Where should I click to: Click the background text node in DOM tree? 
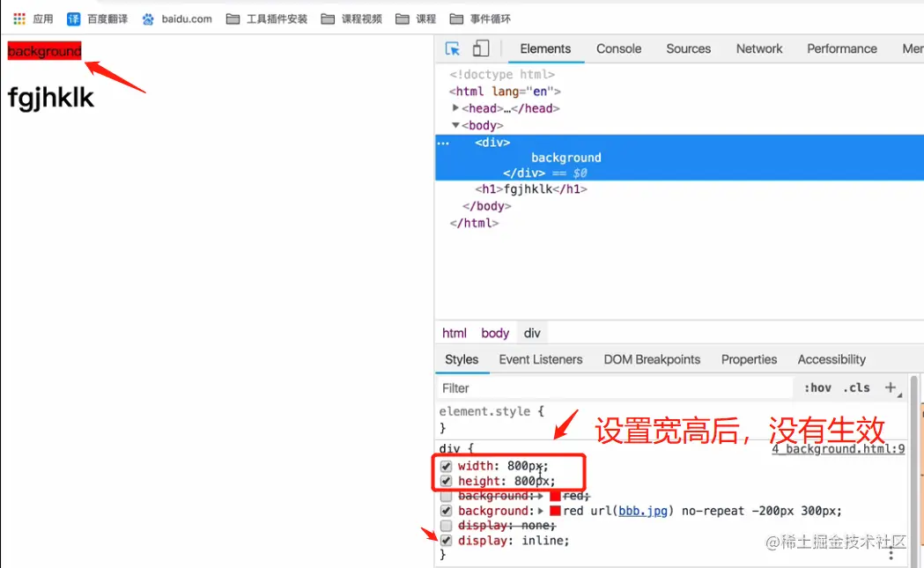click(x=565, y=158)
